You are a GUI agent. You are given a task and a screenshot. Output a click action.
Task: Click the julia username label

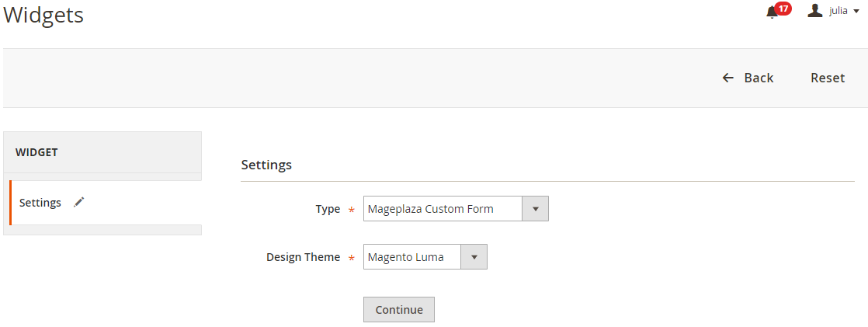pos(838,11)
